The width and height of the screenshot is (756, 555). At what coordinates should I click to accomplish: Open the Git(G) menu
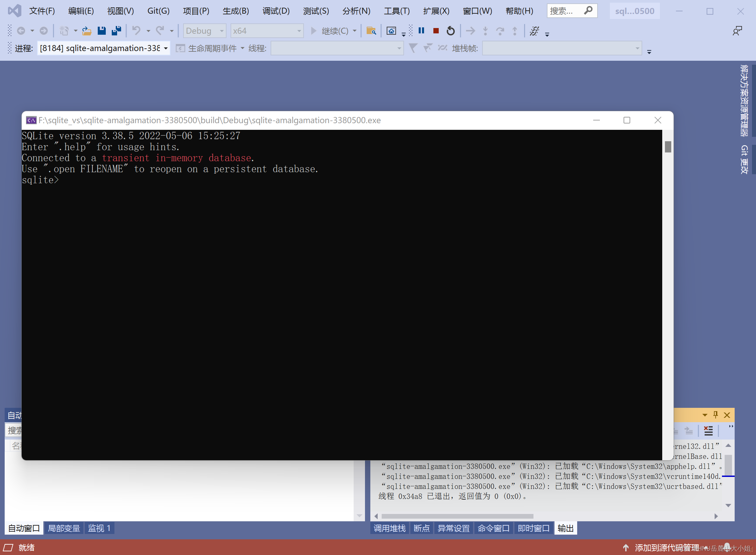point(158,11)
